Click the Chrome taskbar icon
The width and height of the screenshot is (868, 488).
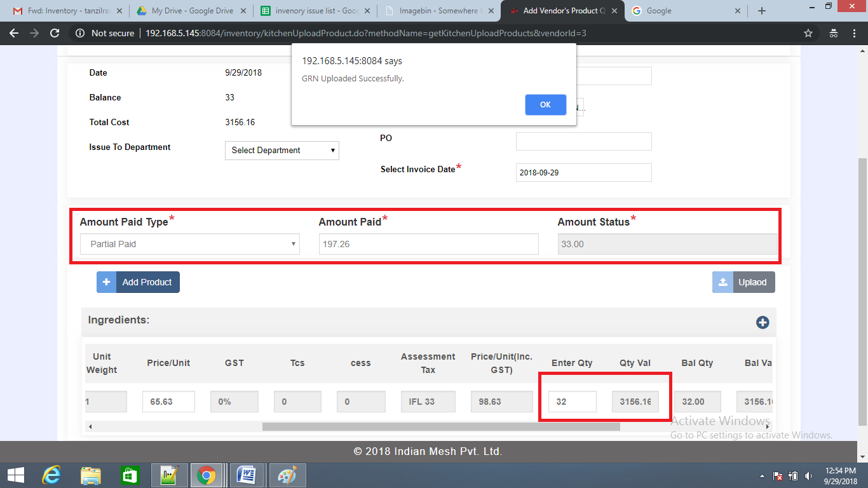click(207, 475)
